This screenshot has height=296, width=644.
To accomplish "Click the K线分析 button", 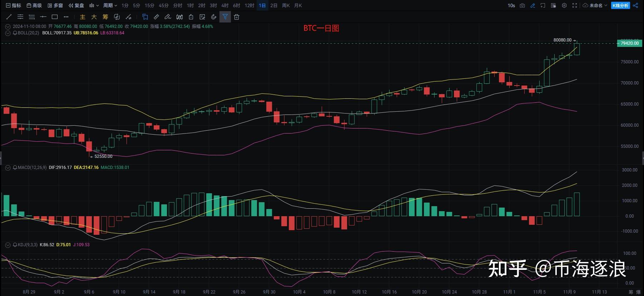I will click(x=620, y=5).
